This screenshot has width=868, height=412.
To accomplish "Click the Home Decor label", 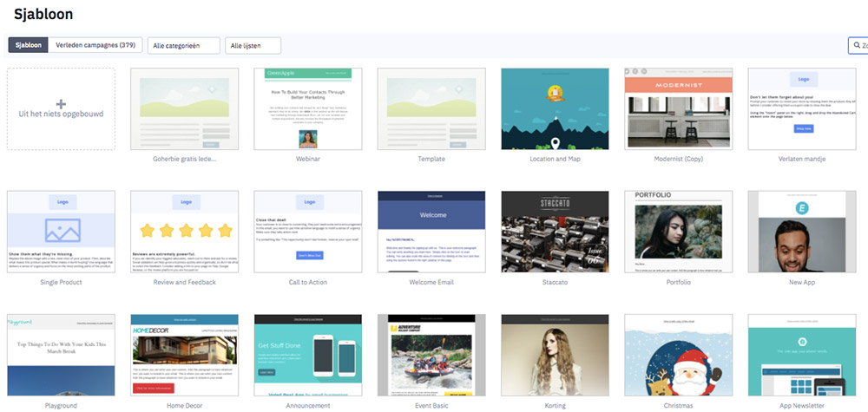I will [184, 405].
